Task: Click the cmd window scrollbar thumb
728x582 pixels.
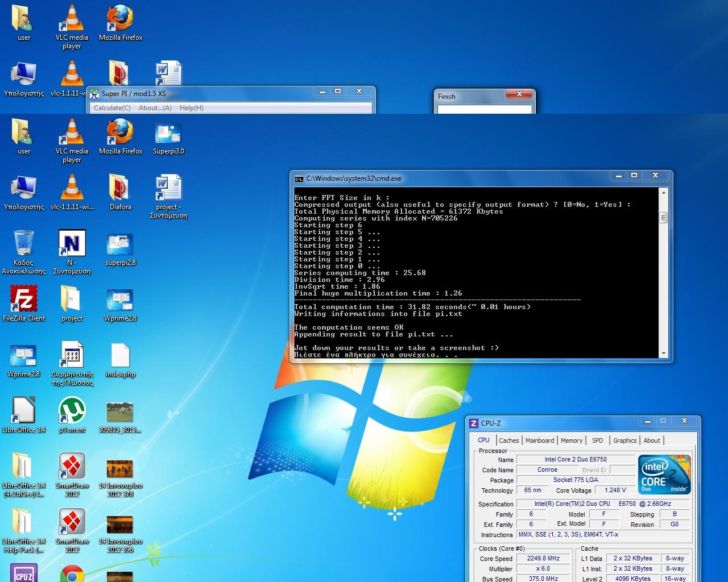Action: pos(663,218)
